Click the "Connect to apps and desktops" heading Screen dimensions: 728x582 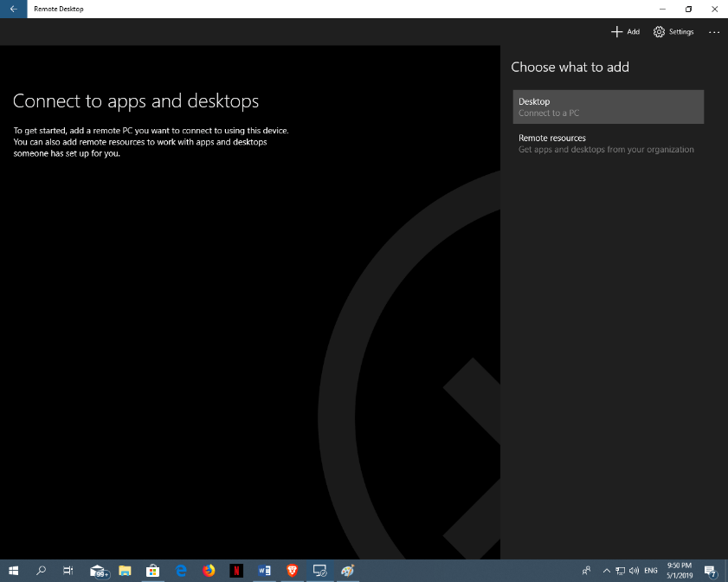pyautogui.click(x=136, y=101)
